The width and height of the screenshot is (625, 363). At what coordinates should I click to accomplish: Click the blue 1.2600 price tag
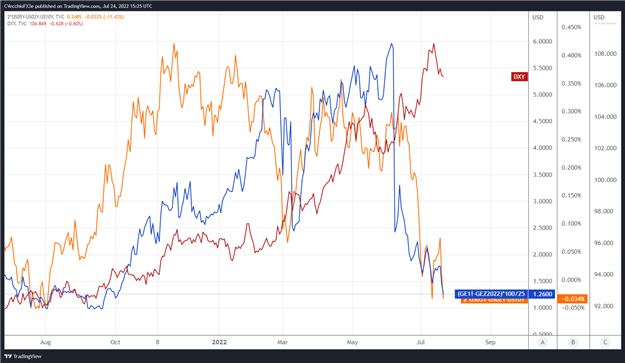click(542, 294)
